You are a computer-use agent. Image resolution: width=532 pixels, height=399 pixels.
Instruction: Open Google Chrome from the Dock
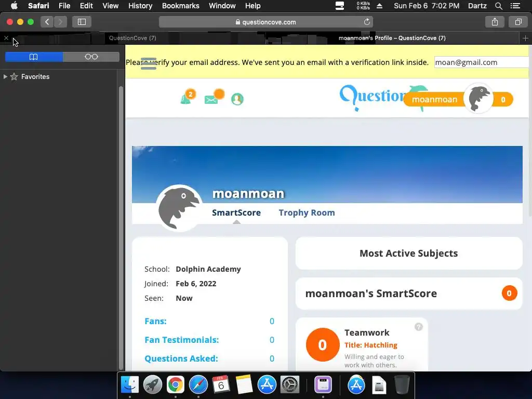coord(176,385)
